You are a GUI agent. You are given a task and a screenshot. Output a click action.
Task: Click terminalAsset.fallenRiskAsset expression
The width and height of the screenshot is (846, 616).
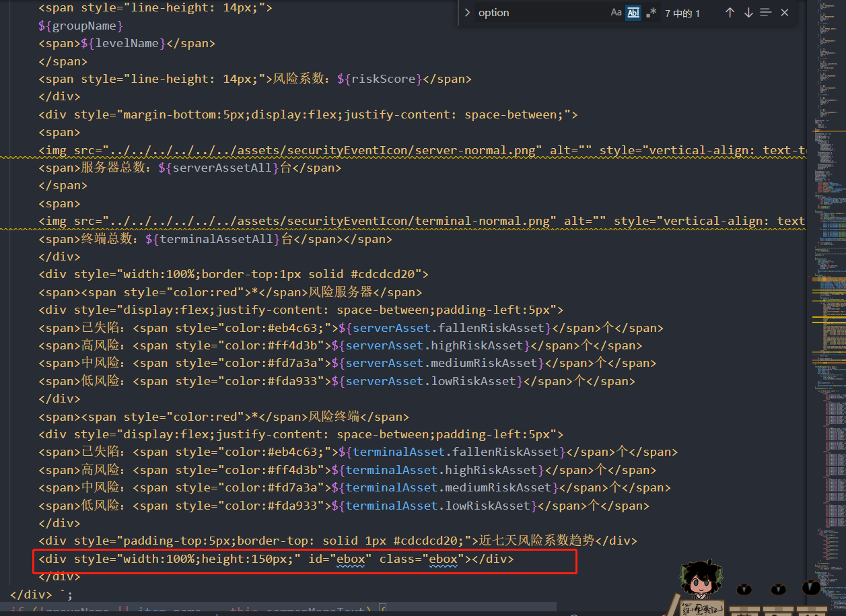[452, 452]
